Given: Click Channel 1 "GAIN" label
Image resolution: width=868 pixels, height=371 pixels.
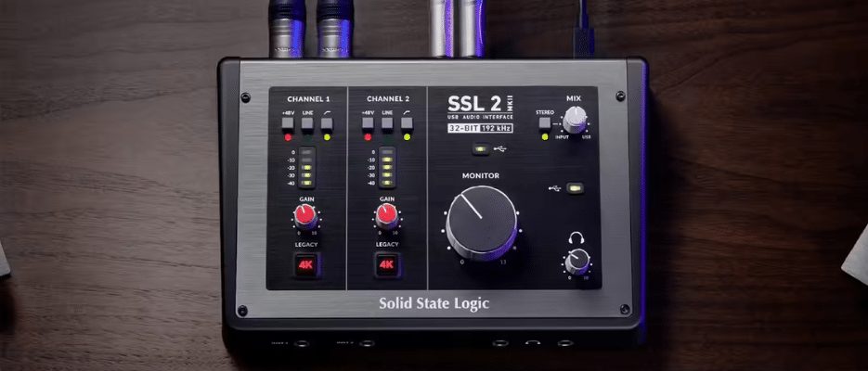Looking at the screenshot, I should point(306,198).
